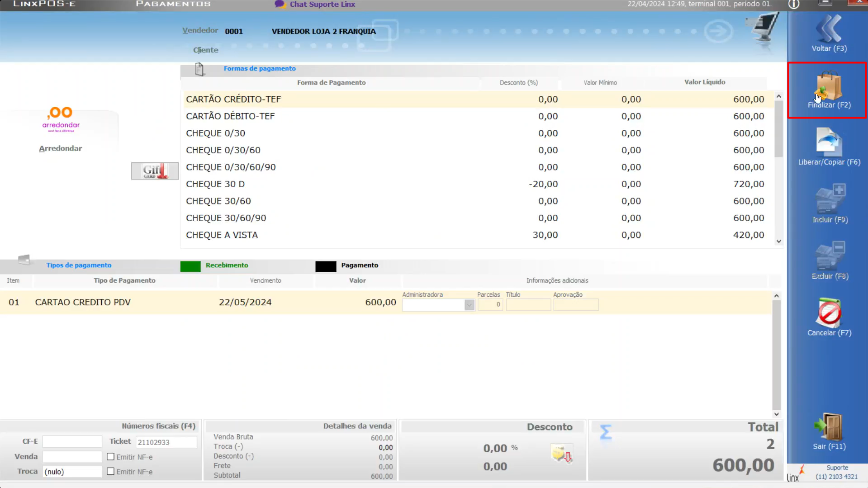
Task: Focus the Ticket number field
Action: tap(166, 442)
